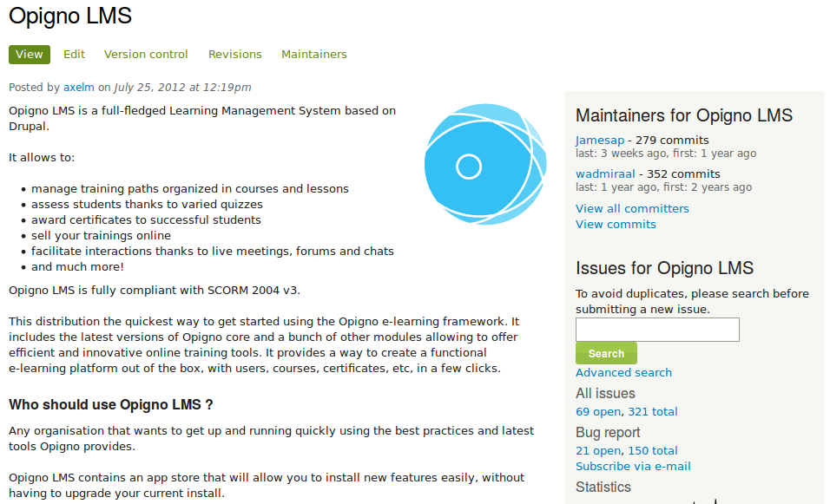Open maintainer James-ap's profile
830x504 pixels.
click(x=600, y=141)
